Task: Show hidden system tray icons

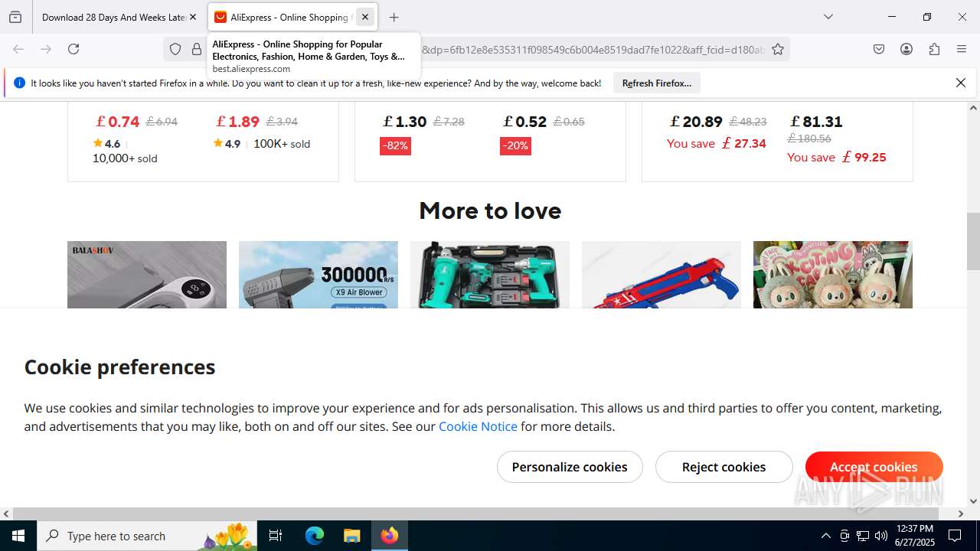Action: click(x=825, y=536)
